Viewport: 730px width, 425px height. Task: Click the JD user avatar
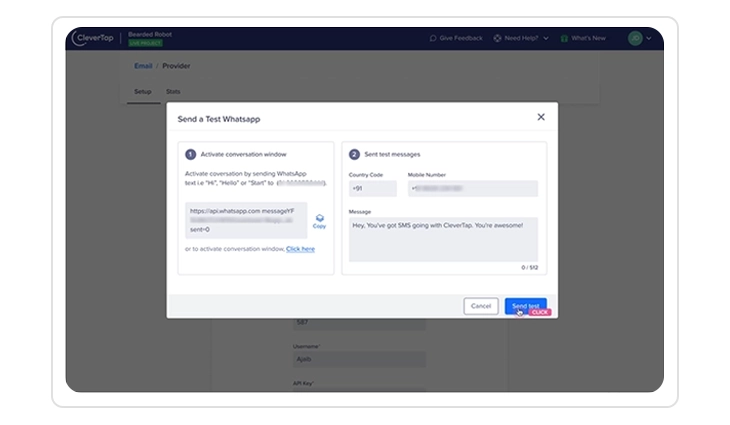[x=635, y=38]
